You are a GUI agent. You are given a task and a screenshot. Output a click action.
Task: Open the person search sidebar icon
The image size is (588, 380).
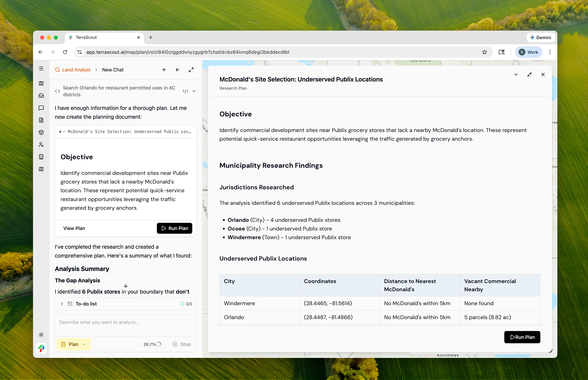click(41, 145)
